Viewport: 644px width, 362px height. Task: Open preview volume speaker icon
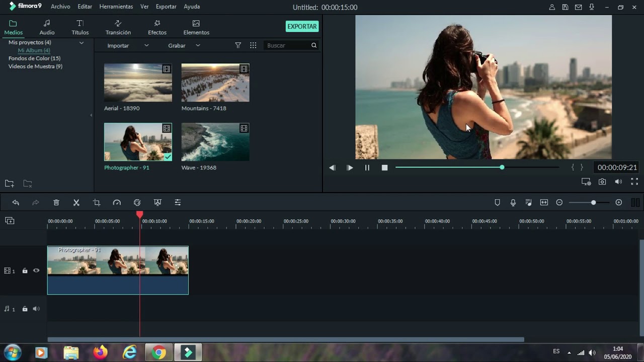(618, 182)
